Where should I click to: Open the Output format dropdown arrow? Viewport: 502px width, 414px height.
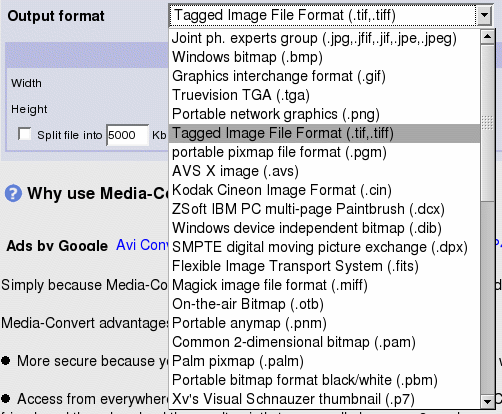coord(485,15)
